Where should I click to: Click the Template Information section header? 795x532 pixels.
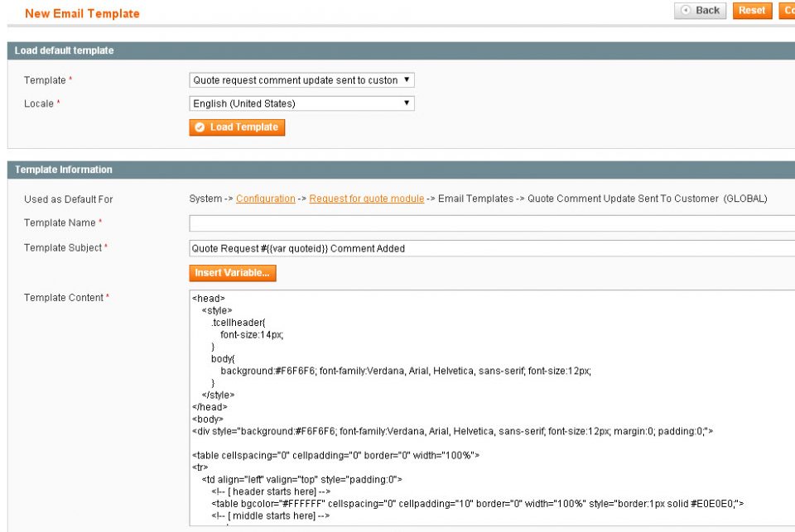(x=63, y=170)
